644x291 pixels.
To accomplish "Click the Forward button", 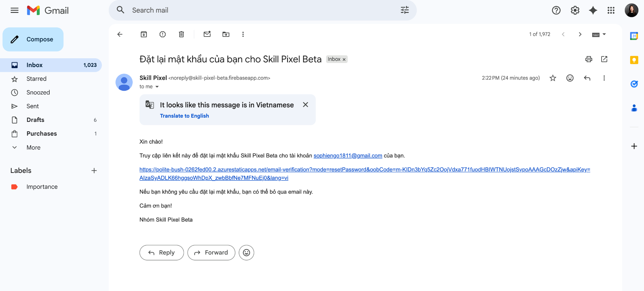I will coord(211,253).
